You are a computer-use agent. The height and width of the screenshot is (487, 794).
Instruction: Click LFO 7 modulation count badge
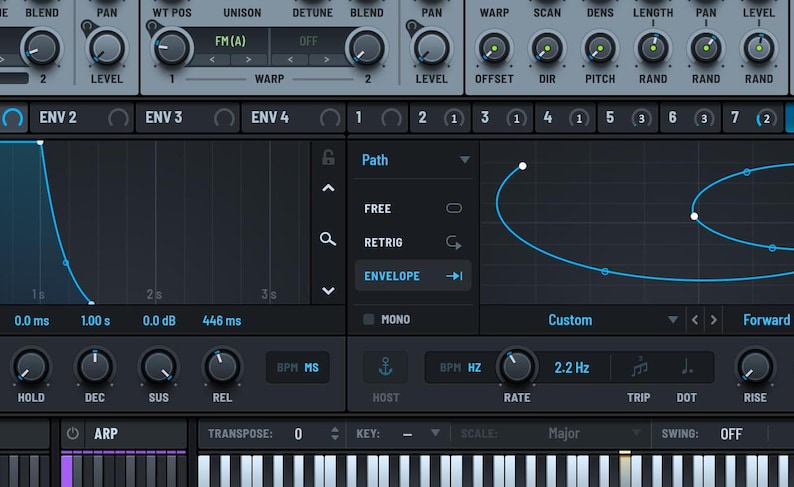pos(766,118)
